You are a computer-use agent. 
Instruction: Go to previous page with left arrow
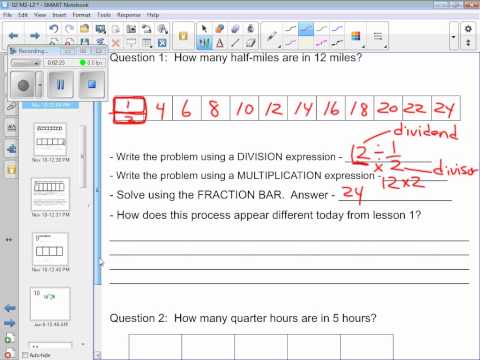tap(13, 35)
